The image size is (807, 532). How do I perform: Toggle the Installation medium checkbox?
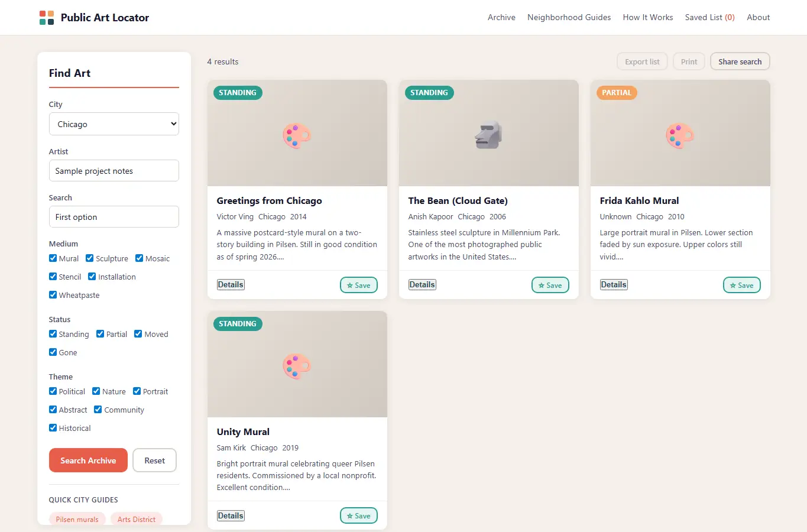tap(92, 277)
